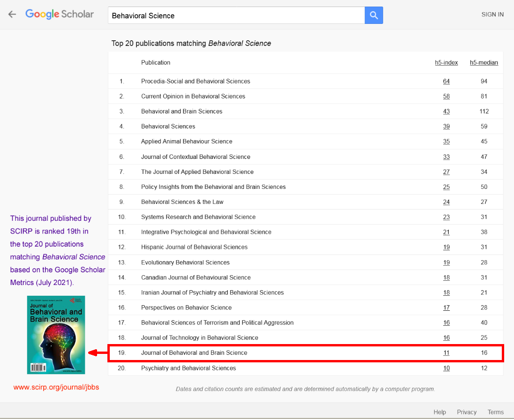Click h5-index 11 in highlighted row 19
This screenshot has width=514, height=420.
pos(446,353)
